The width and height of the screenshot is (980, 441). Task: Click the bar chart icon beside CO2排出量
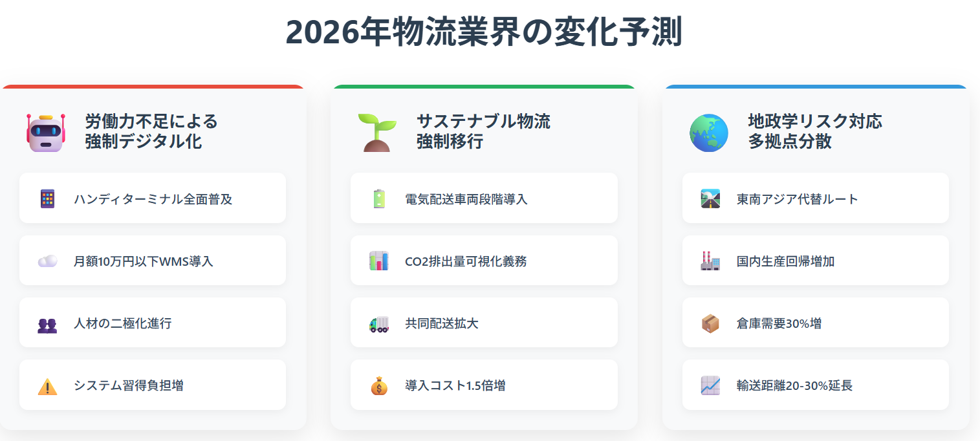click(379, 261)
